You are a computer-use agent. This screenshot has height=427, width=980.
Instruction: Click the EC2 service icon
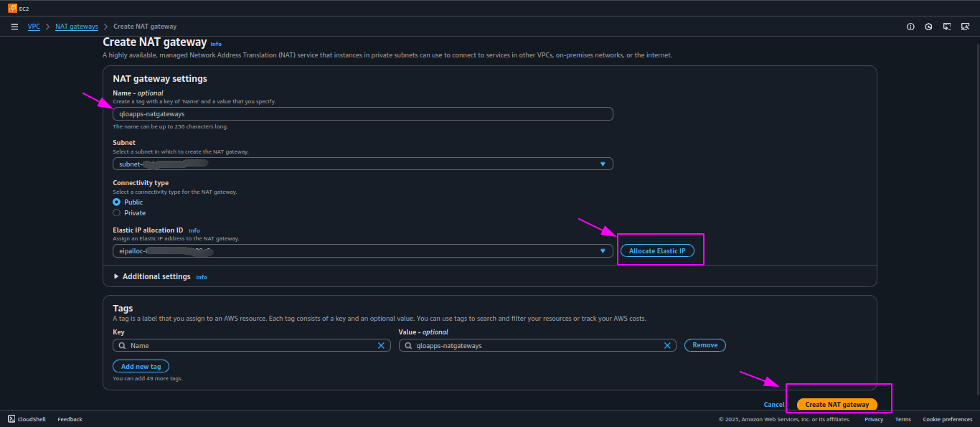point(12,8)
